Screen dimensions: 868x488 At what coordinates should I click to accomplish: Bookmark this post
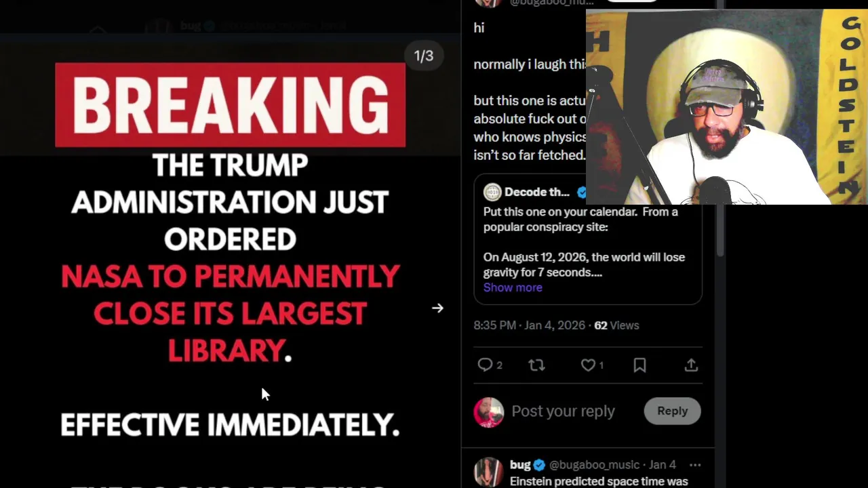(x=639, y=365)
